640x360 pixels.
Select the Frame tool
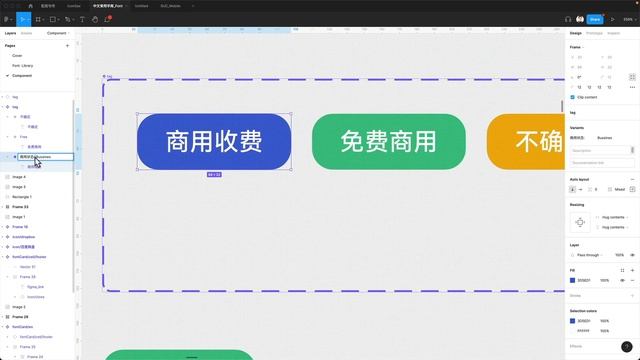click(x=39, y=19)
